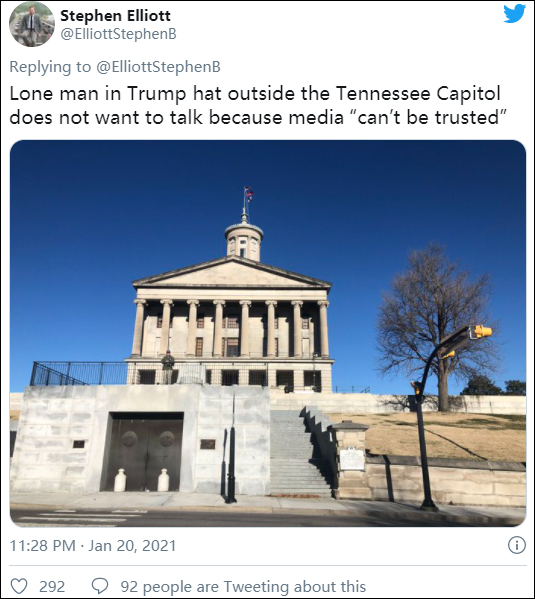The image size is (535, 599).
Task: Click the historical plaque beside the stairs
Action: (352, 458)
